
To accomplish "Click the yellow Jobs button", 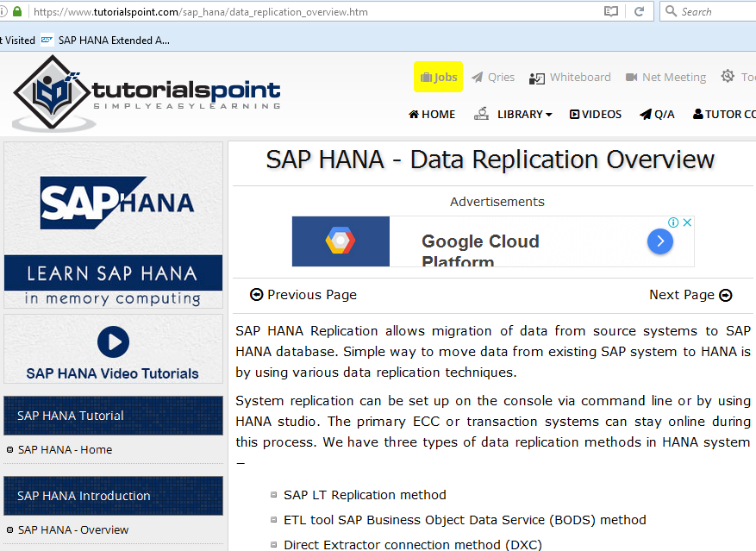I will pyautogui.click(x=438, y=77).
